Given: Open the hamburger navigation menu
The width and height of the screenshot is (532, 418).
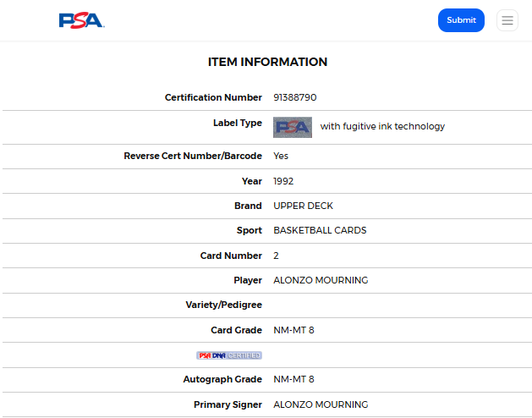Looking at the screenshot, I should tap(507, 20).
